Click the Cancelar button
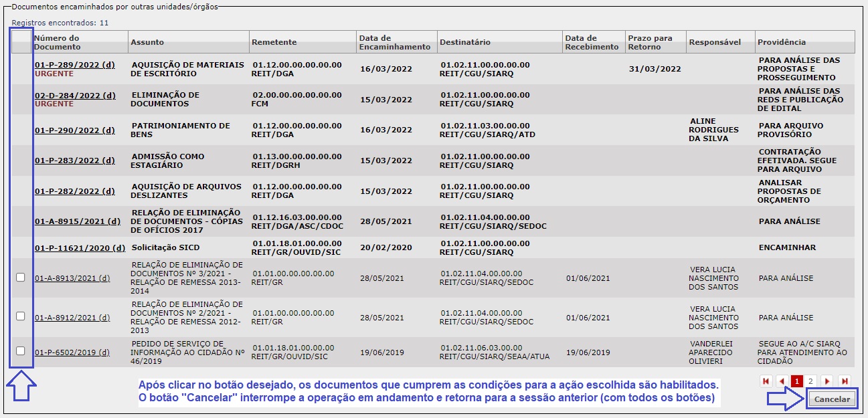Image resolution: width=868 pixels, height=418 pixels. [x=832, y=399]
